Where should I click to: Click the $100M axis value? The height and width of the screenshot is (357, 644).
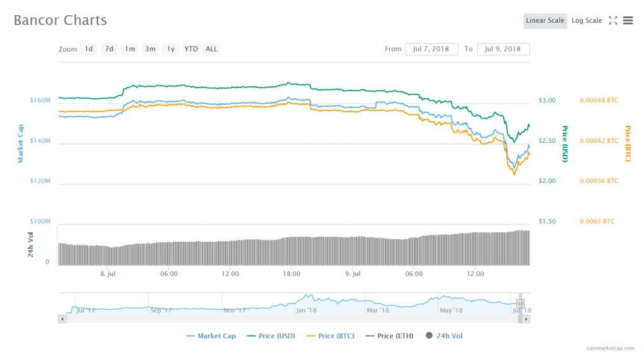coord(40,221)
